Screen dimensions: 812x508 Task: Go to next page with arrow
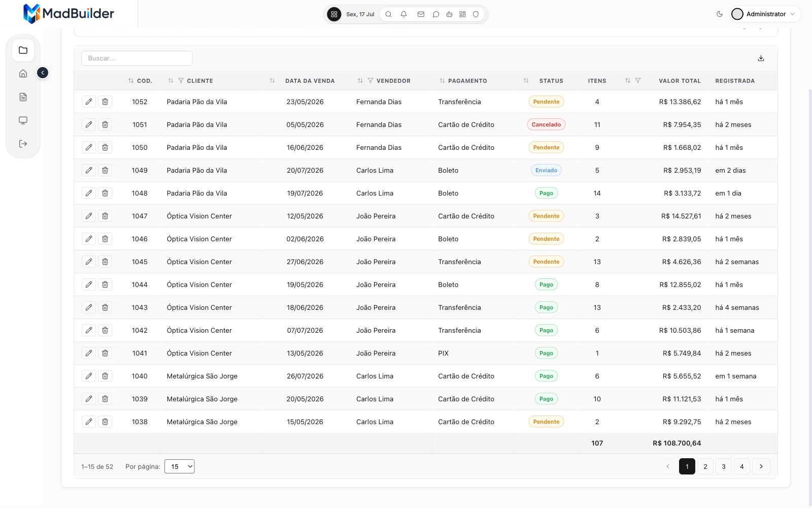761,466
